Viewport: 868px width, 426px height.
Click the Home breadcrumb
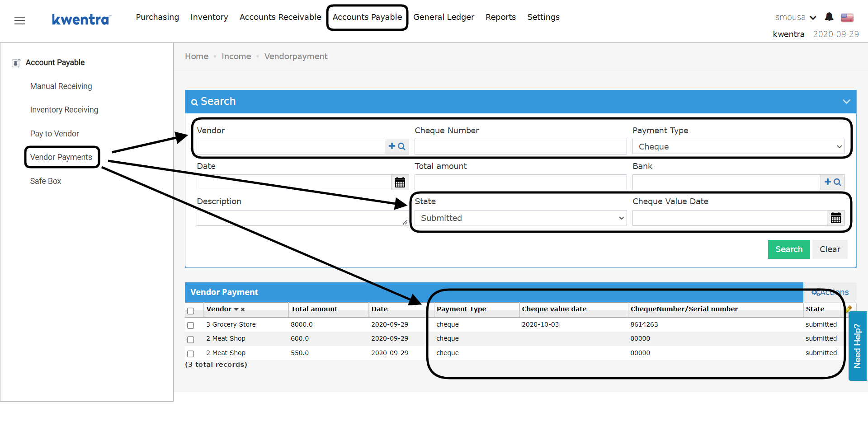coord(197,56)
